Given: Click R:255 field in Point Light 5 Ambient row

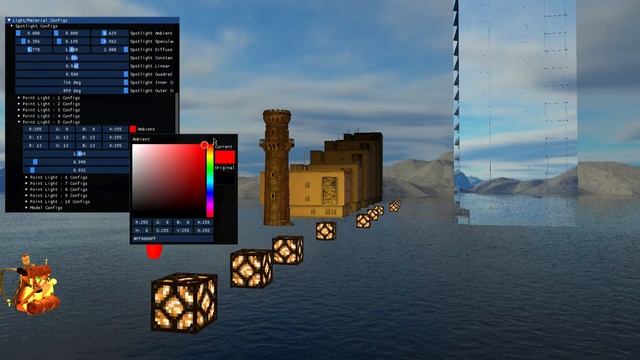Looking at the screenshot, I should point(35,129).
